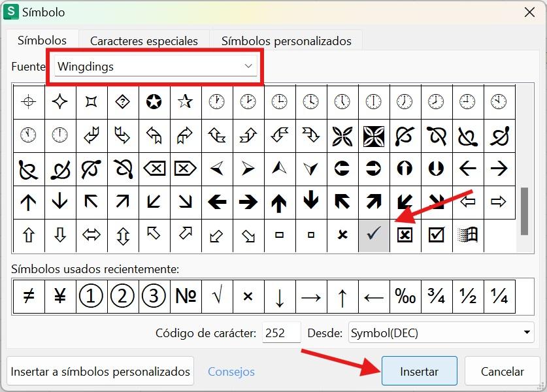Close the Símbolo dialog
Image resolution: width=547 pixels, height=392 pixels.
click(x=529, y=12)
